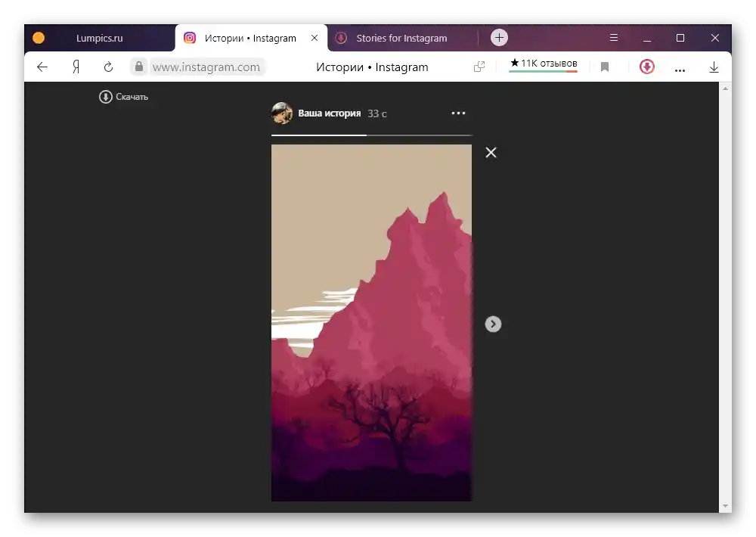Screen dimensions: 756x537
Task: View the 11K отзывов site rating
Action: click(544, 64)
